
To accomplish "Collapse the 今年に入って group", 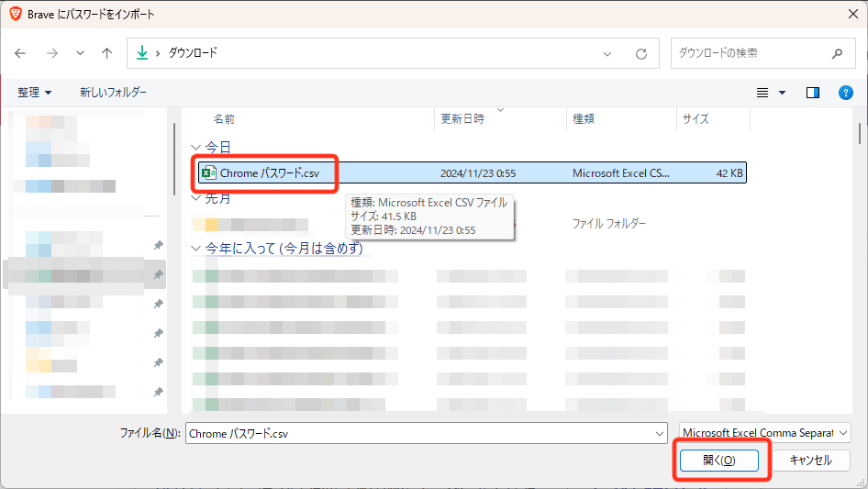I will (x=195, y=249).
